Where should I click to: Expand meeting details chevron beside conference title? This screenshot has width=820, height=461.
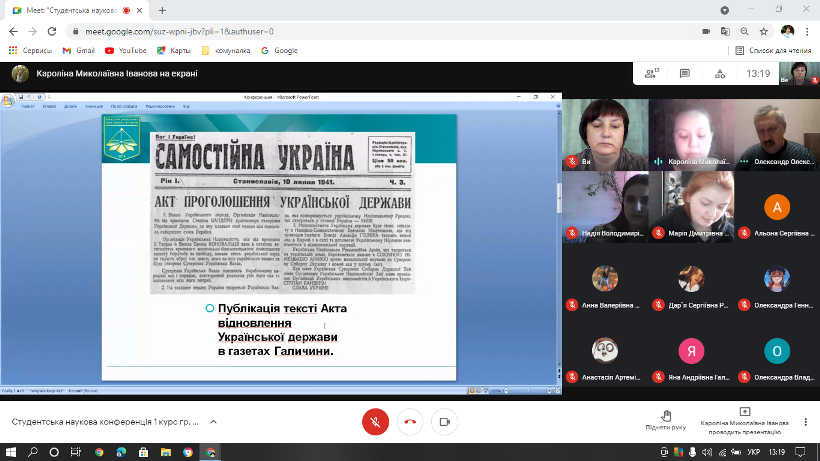tap(211, 422)
